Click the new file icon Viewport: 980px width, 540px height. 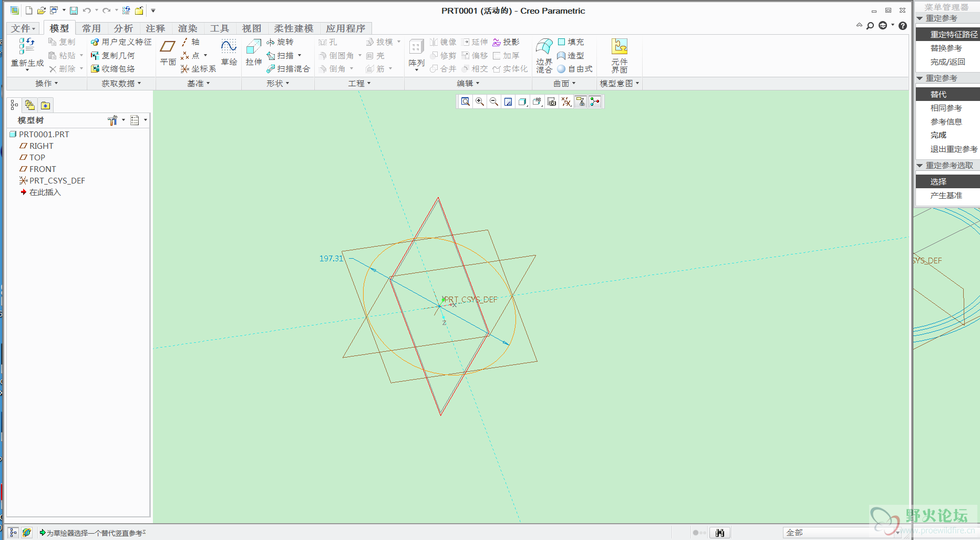click(x=29, y=11)
